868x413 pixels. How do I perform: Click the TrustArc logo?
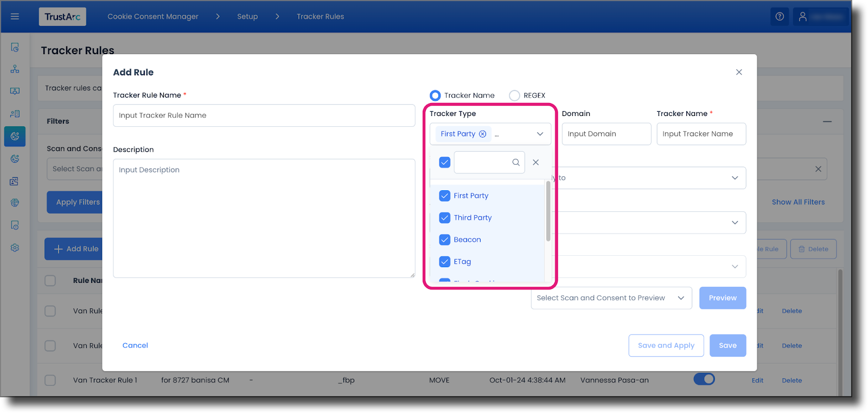coord(62,17)
